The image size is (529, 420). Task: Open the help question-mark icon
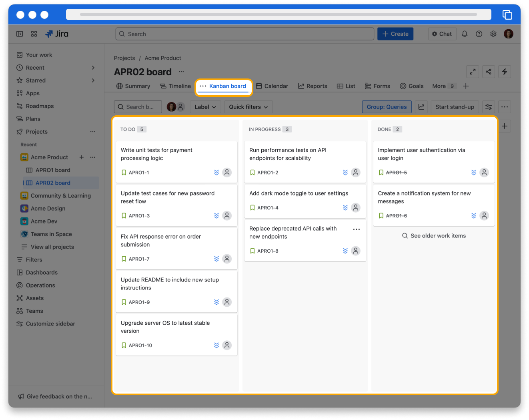click(x=479, y=34)
